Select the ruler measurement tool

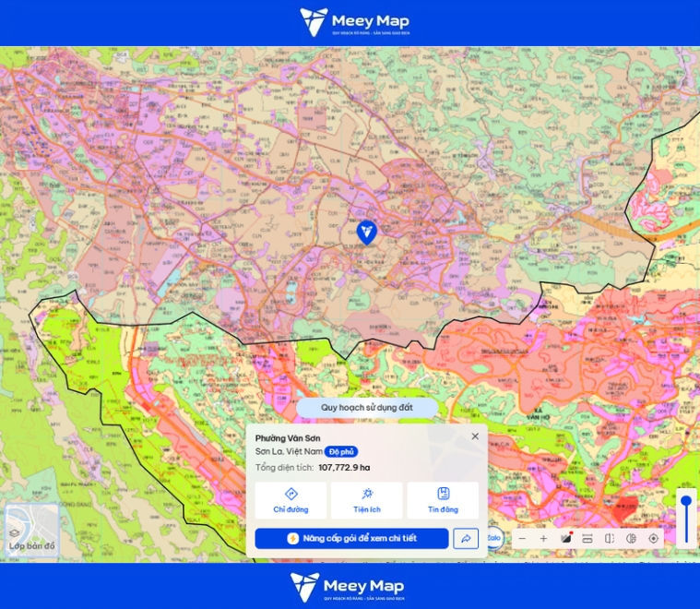pyautogui.click(x=587, y=538)
